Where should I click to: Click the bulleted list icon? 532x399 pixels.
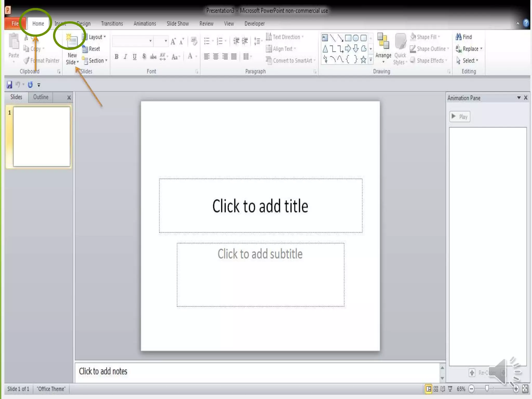click(207, 41)
